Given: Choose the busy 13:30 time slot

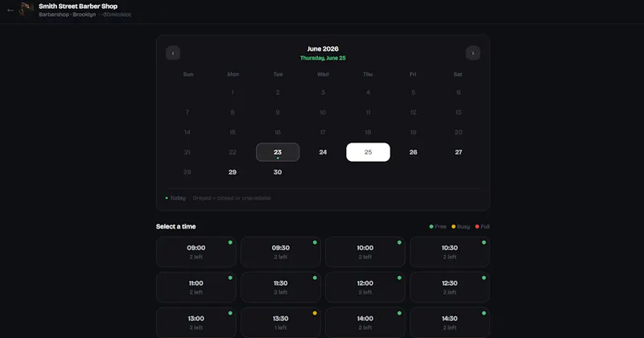Looking at the screenshot, I should [280, 323].
